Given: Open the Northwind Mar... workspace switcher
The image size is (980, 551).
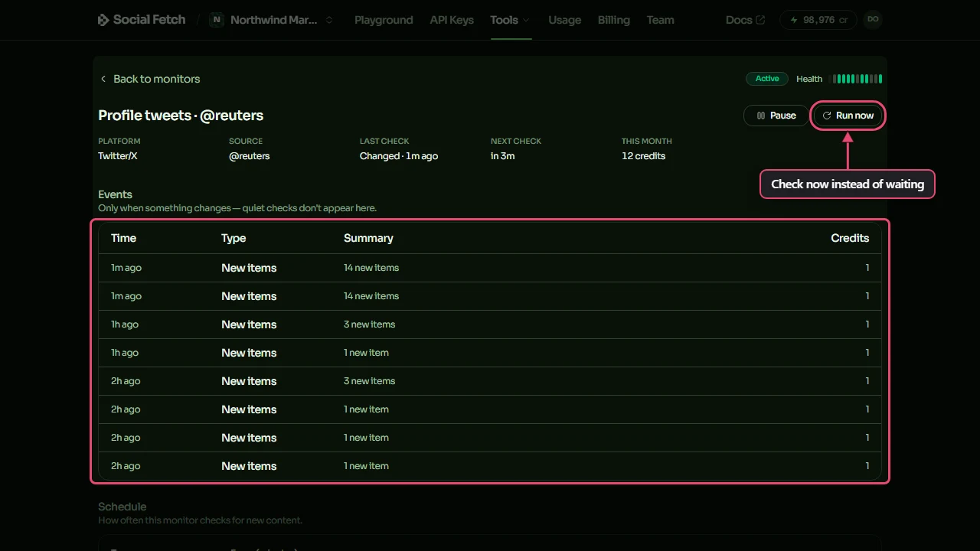Looking at the screenshot, I should (x=273, y=20).
